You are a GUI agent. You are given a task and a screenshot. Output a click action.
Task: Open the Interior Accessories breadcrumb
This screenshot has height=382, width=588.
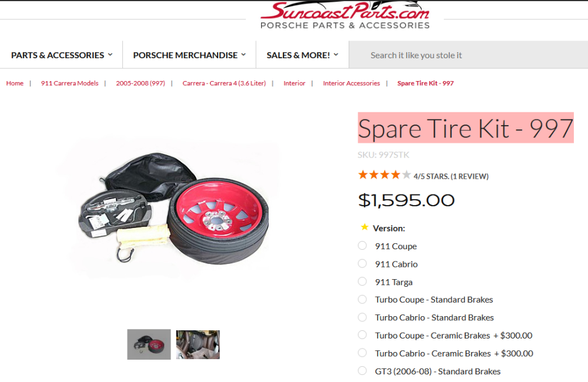pos(352,83)
